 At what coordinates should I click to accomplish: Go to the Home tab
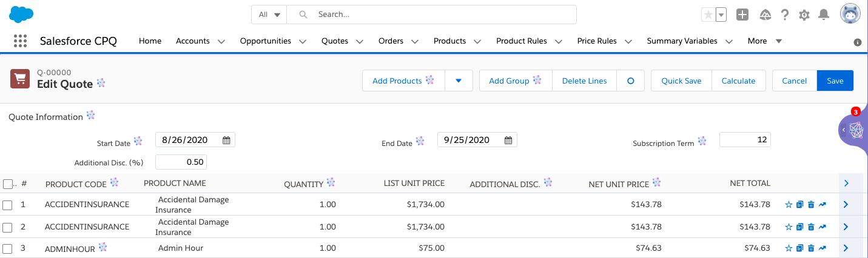coord(150,41)
